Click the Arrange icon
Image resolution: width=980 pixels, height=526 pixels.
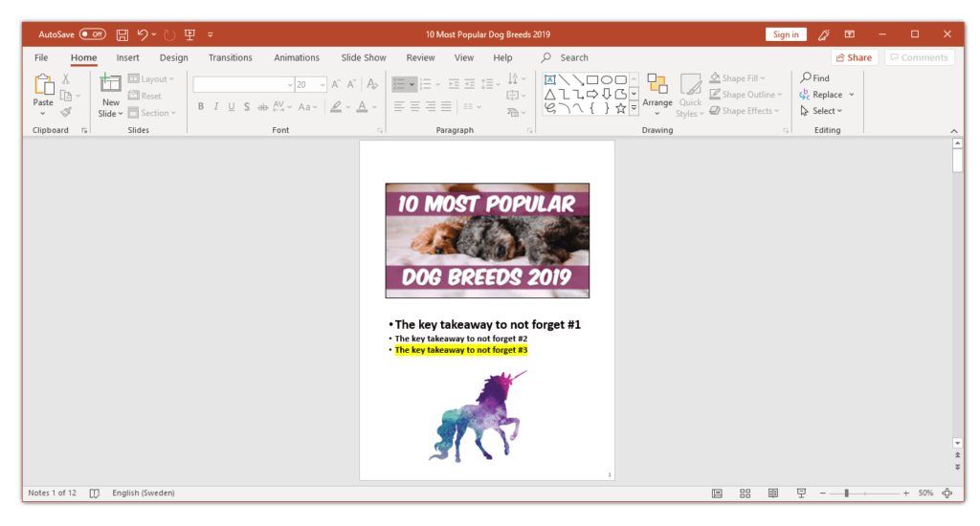657,85
